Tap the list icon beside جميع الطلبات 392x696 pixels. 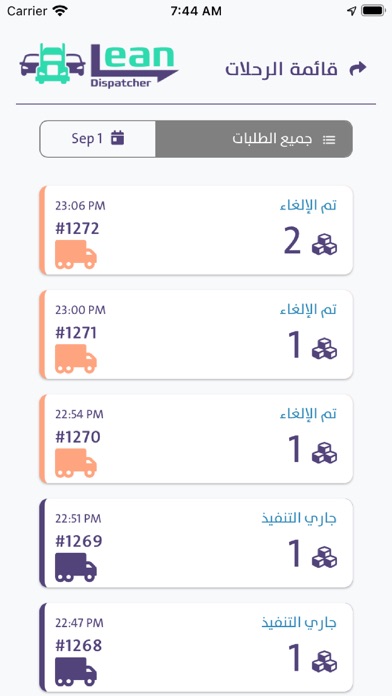(x=329, y=140)
